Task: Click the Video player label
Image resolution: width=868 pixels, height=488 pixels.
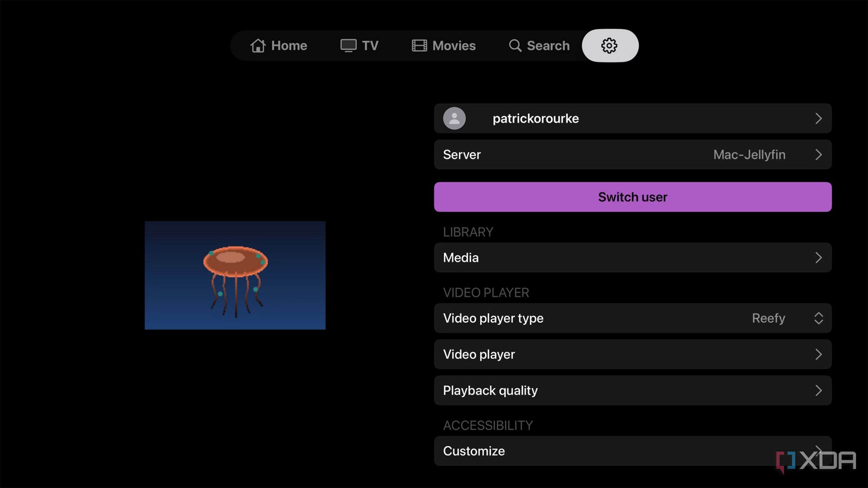Action: click(x=479, y=354)
